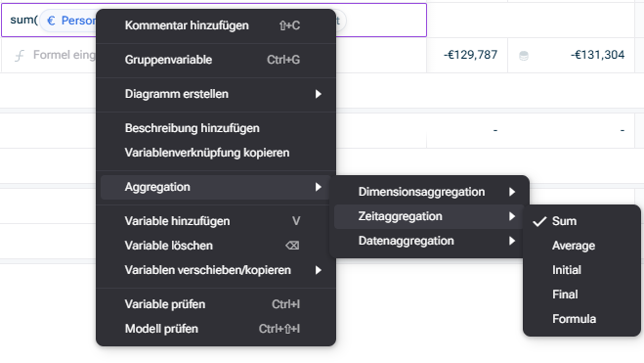Image resolution: width=644 pixels, height=363 pixels.
Task: Choose 'Average' time aggregation
Action: (x=581, y=246)
